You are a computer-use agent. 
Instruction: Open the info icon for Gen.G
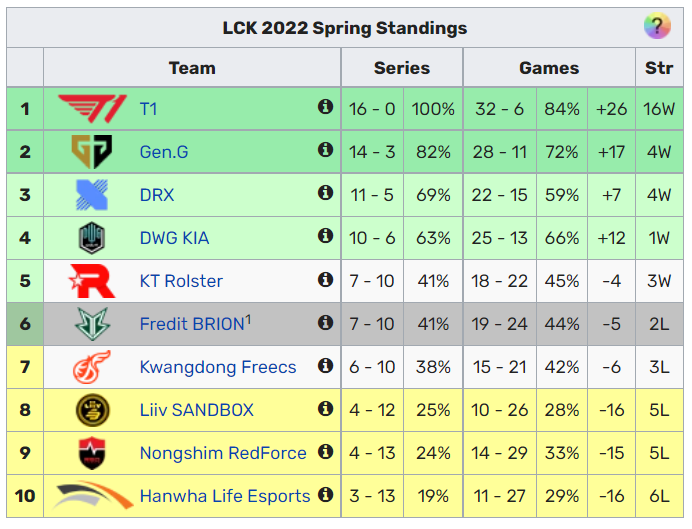(x=325, y=150)
